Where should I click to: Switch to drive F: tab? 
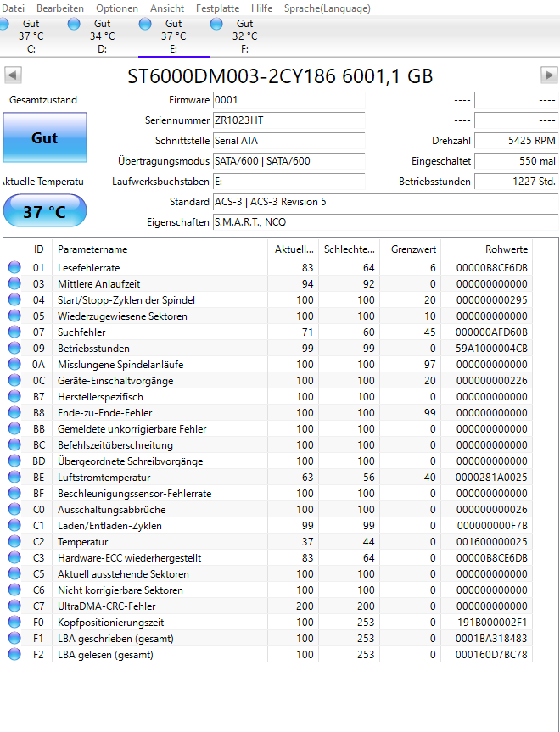tap(244, 36)
